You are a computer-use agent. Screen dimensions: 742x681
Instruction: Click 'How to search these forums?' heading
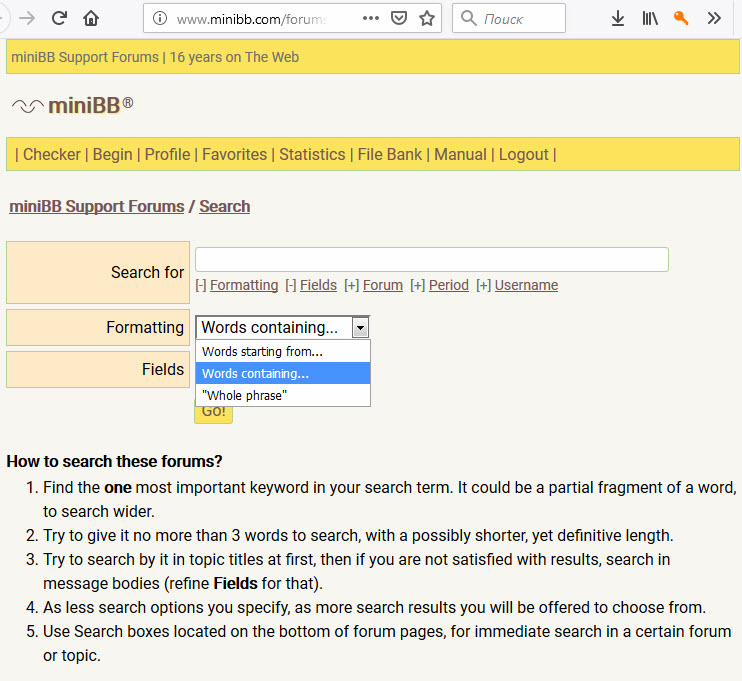coord(114,461)
